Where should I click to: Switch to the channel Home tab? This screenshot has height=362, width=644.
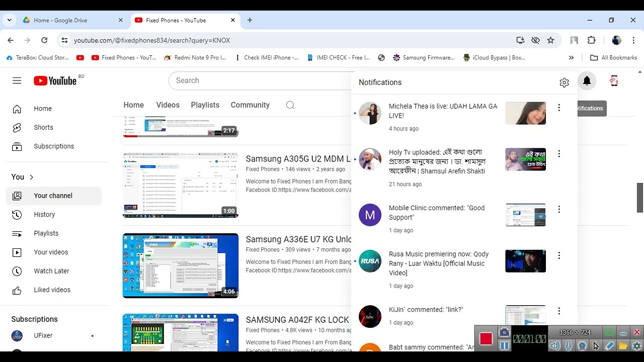tap(134, 105)
